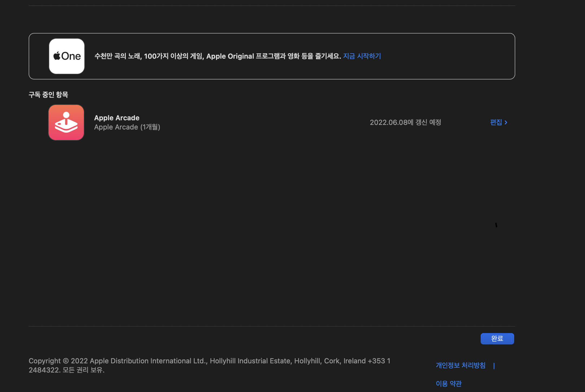Open the 개인정보 처리방침 link

(460, 365)
